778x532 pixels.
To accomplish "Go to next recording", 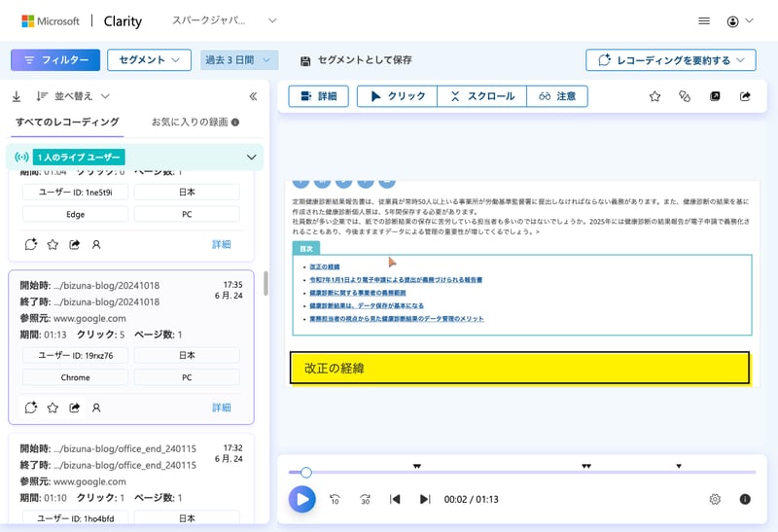I will [x=425, y=499].
